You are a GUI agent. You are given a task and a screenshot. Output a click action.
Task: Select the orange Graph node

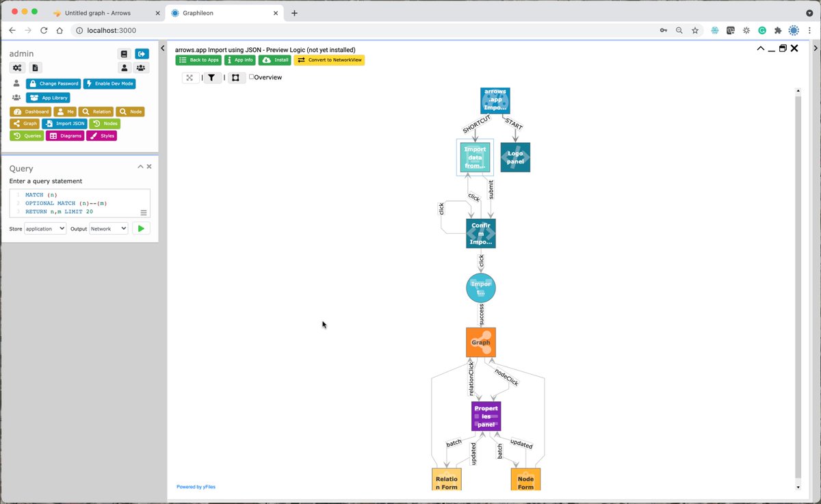481,343
